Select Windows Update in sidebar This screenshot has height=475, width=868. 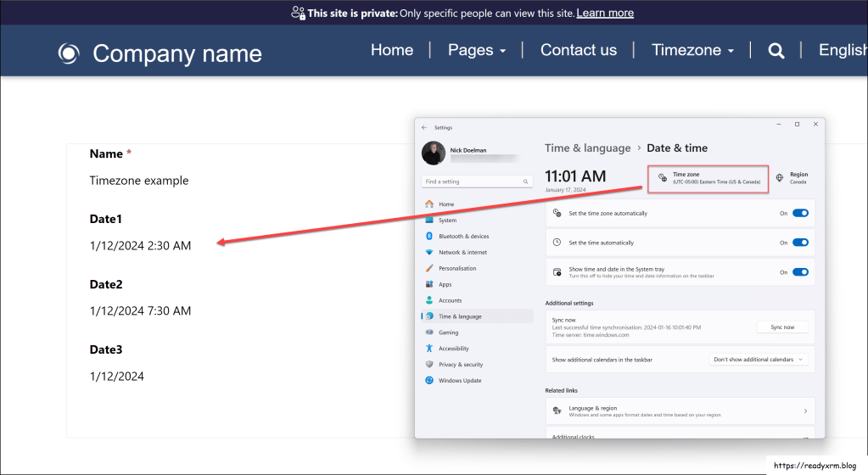point(459,381)
